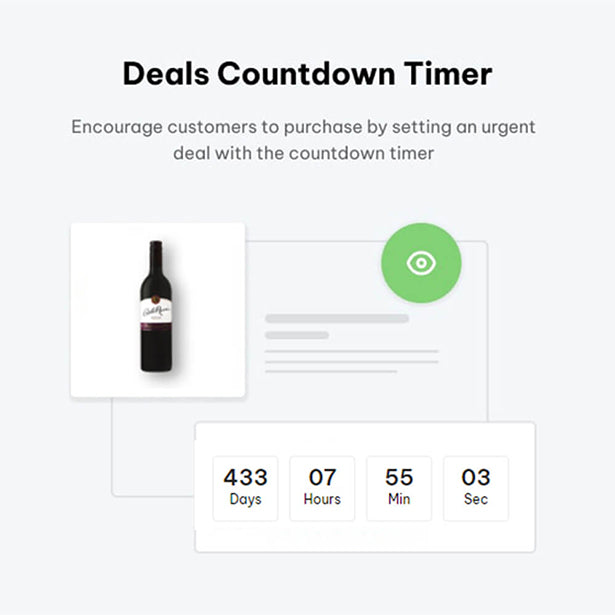The image size is (615, 615).
Task: Click the long gray product title placeholder
Action: 337,318
